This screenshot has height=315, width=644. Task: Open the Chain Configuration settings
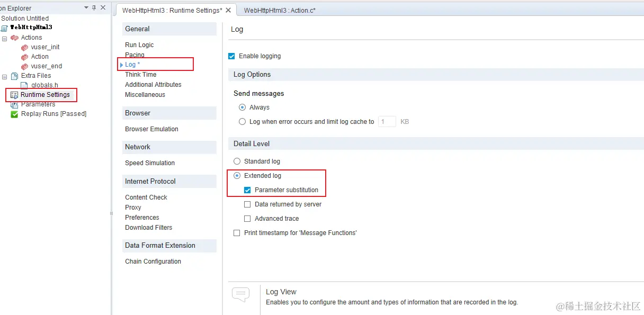pos(153,262)
